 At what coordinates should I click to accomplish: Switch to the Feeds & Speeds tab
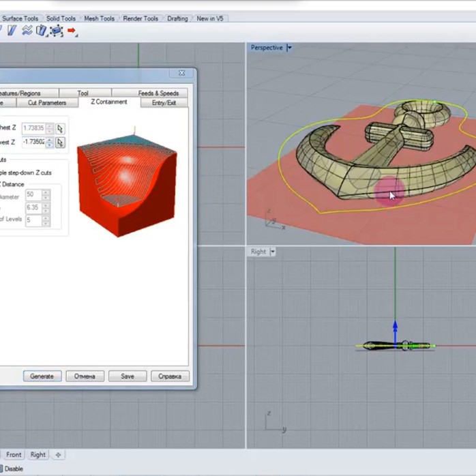[150, 93]
